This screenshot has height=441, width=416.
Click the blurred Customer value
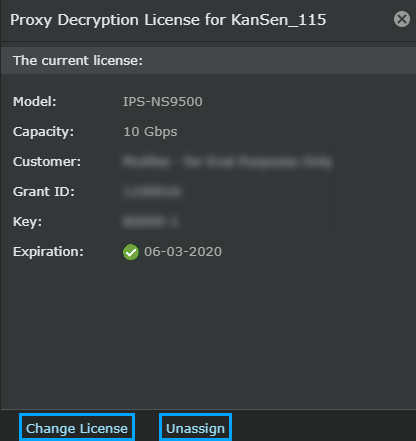click(227, 162)
